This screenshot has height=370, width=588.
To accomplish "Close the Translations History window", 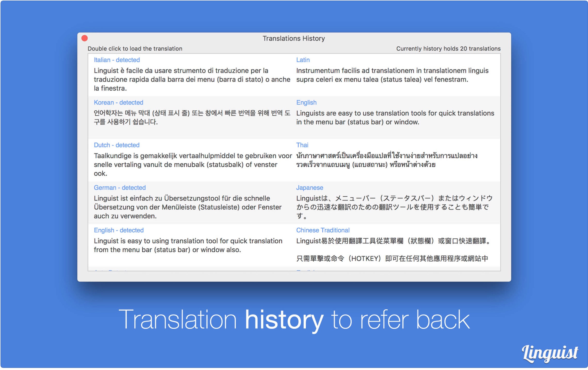I will [85, 38].
